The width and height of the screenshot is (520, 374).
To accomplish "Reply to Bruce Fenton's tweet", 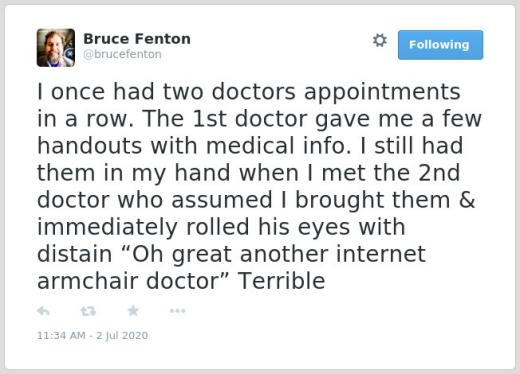I will click(43, 311).
